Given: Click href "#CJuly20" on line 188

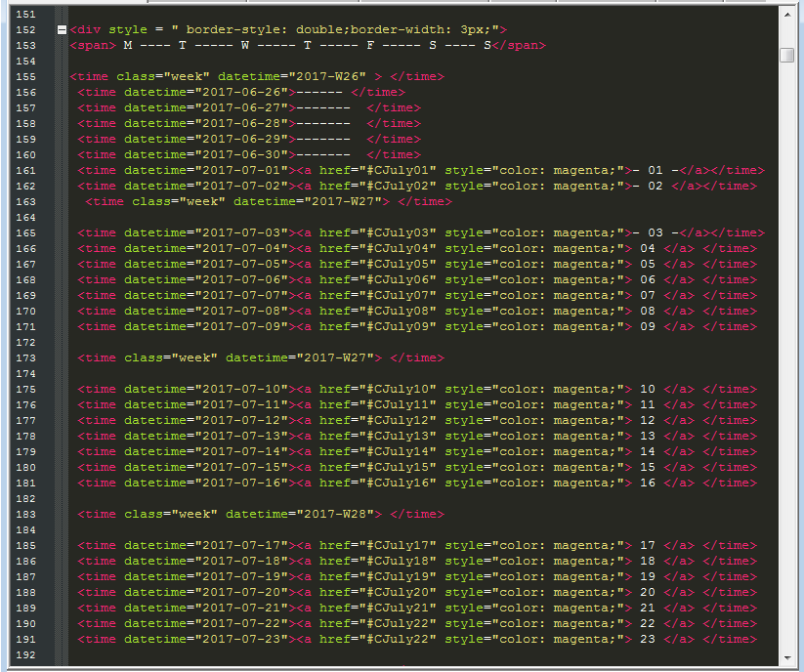Looking at the screenshot, I should coord(398,593).
